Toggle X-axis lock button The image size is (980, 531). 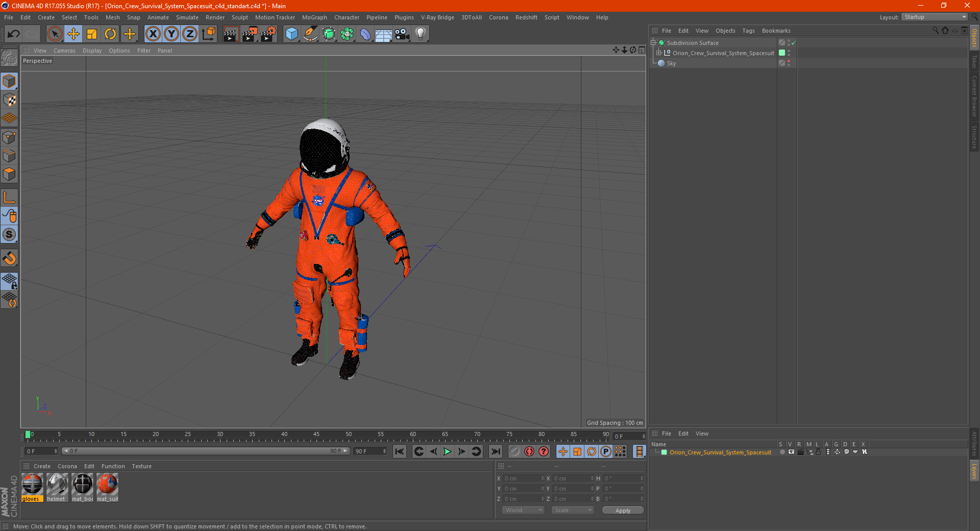pyautogui.click(x=153, y=34)
